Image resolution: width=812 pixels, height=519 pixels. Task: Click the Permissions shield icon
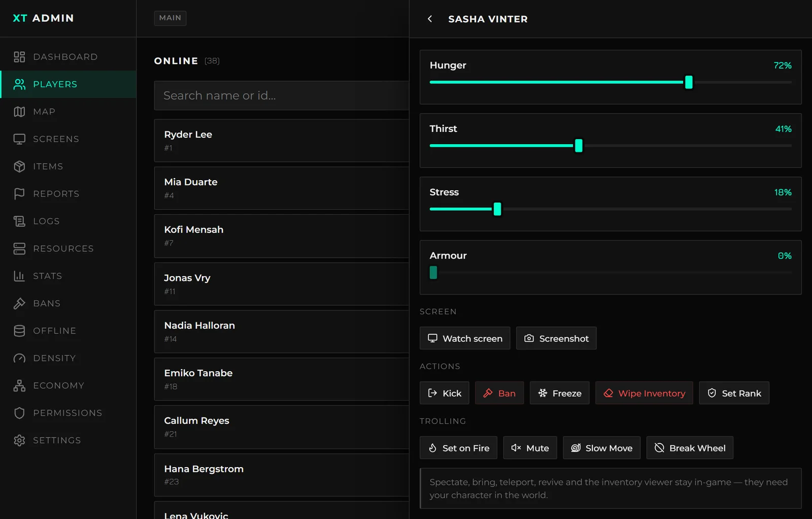click(x=19, y=413)
